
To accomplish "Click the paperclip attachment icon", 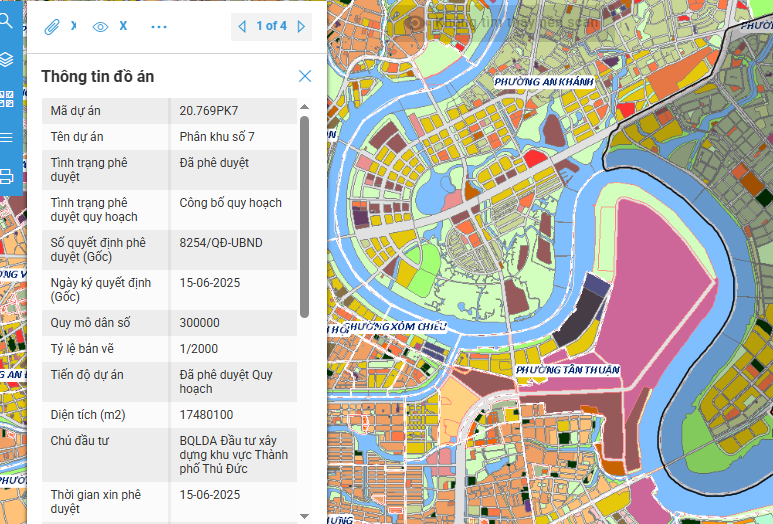I will point(53,26).
